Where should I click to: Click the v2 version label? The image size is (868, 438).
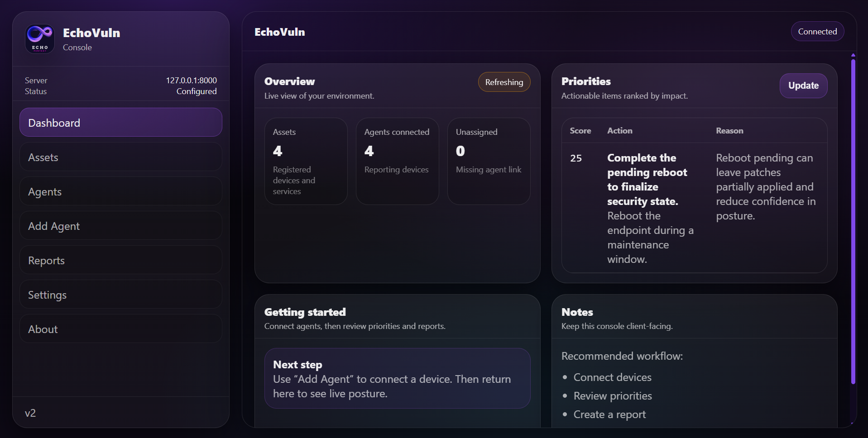(30, 413)
